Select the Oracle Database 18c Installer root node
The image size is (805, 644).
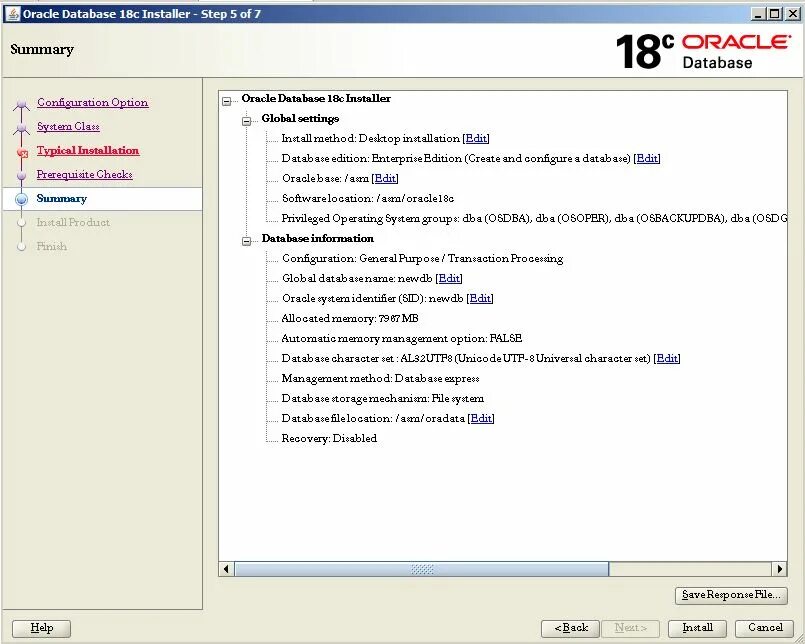coord(316,98)
